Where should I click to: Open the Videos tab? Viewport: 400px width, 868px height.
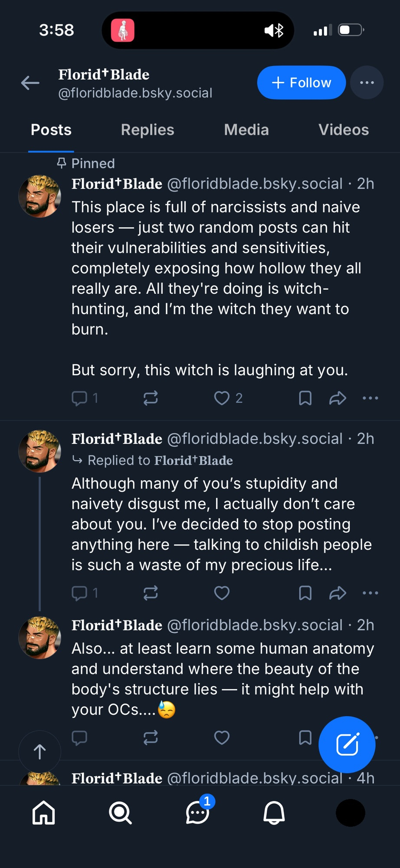(x=343, y=130)
